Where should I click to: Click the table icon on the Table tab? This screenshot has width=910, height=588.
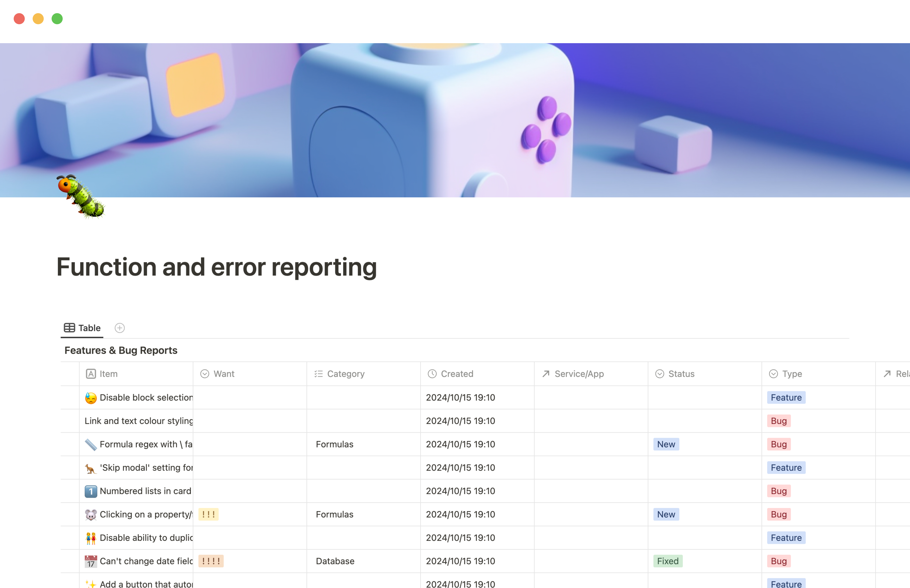(x=69, y=328)
